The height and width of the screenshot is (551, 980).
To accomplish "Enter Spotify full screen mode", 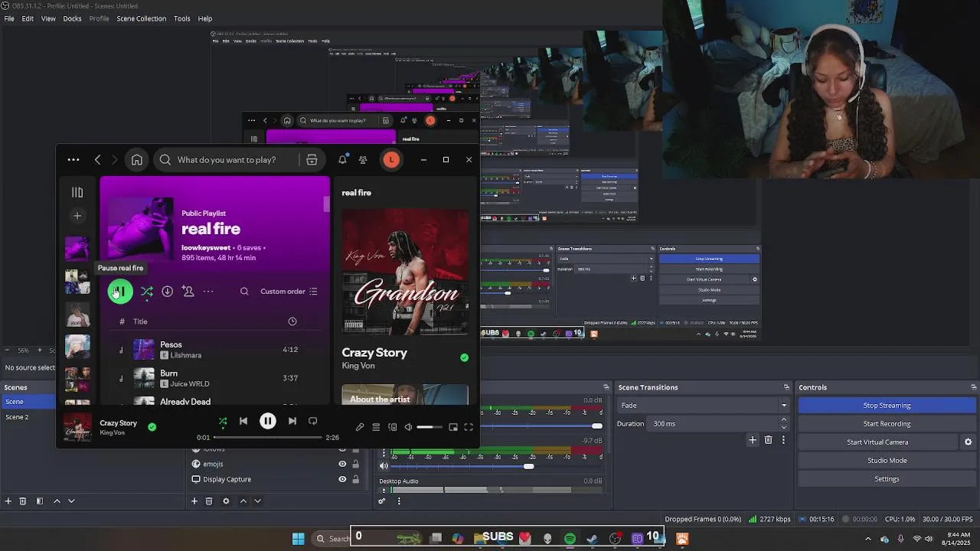I will click(x=469, y=427).
